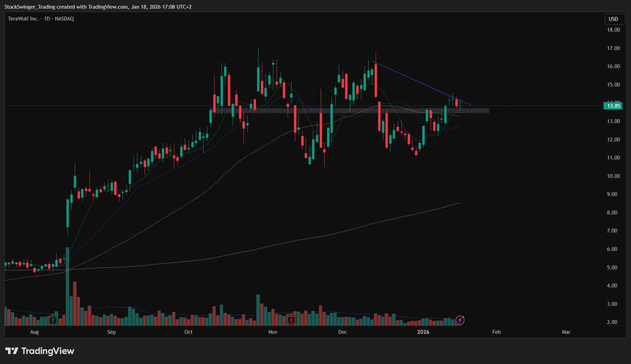631x364 pixels.
Task: Click the Feb label on time axis
Action: [496, 332]
